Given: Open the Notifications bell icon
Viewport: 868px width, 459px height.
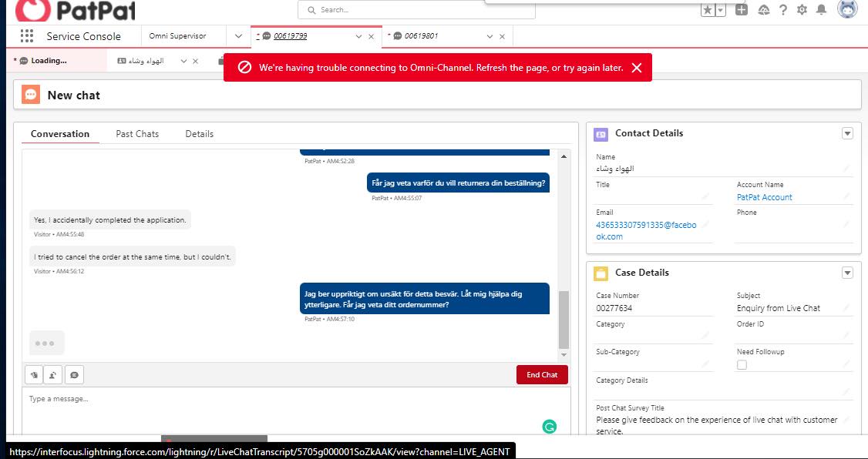Looking at the screenshot, I should [821, 10].
